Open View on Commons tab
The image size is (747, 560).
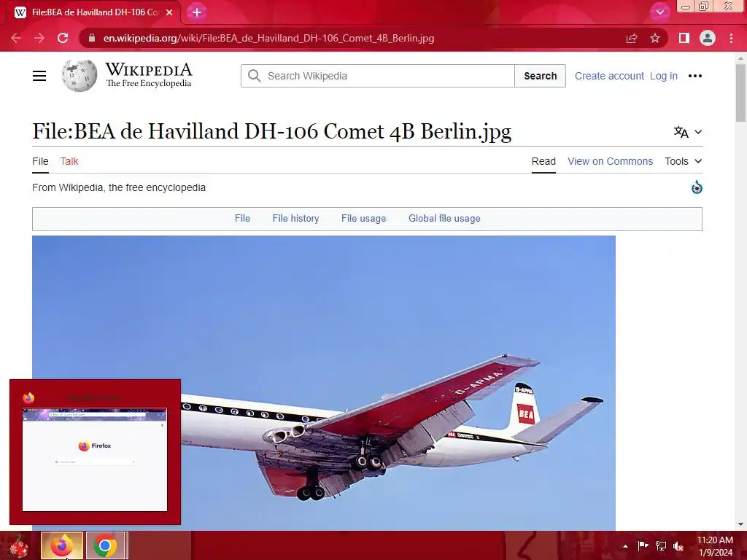click(611, 161)
